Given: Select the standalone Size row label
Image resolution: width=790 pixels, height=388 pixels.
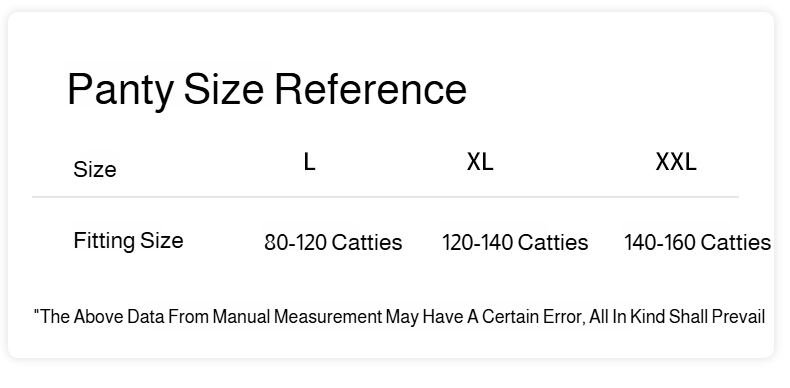Looking at the screenshot, I should [x=95, y=169].
